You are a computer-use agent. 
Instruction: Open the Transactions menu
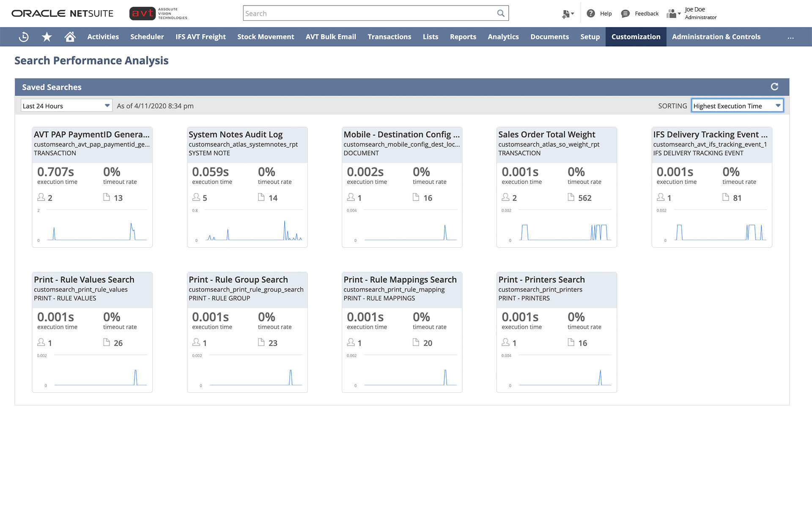[389, 37]
